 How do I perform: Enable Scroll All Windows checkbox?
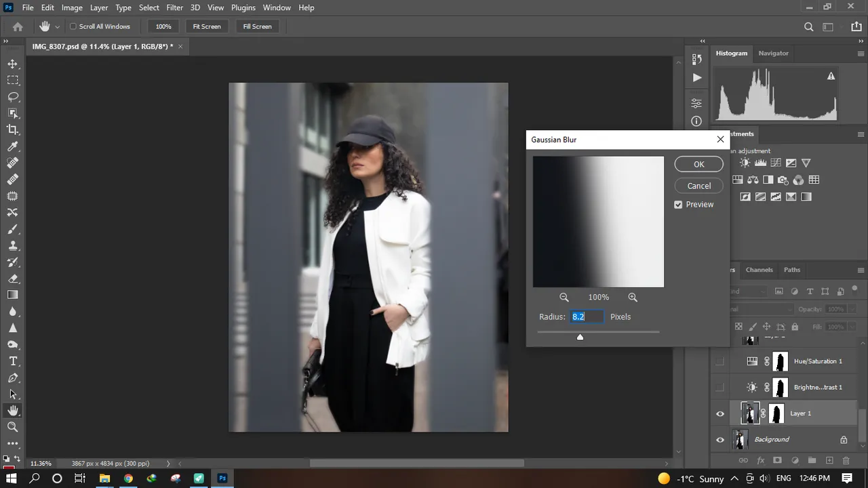pyautogui.click(x=73, y=26)
